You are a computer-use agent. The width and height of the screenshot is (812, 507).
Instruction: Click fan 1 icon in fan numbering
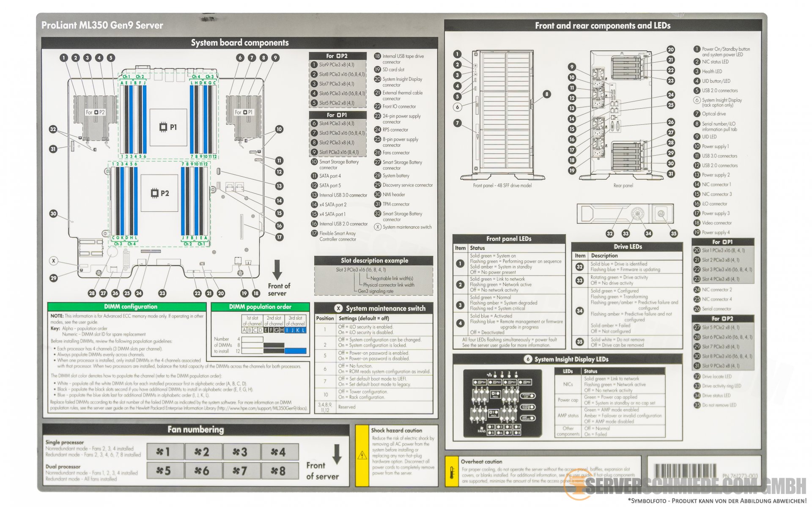[163, 452]
